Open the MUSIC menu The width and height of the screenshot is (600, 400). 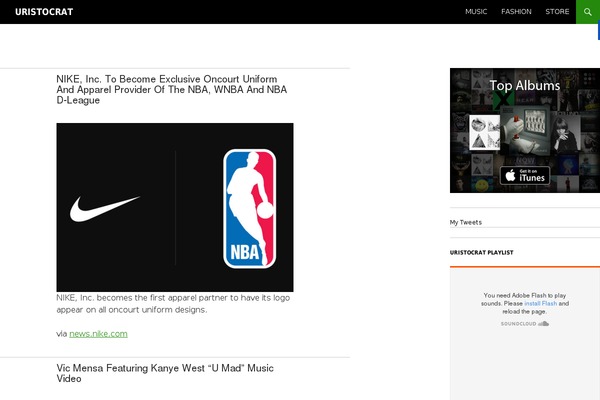tap(476, 12)
